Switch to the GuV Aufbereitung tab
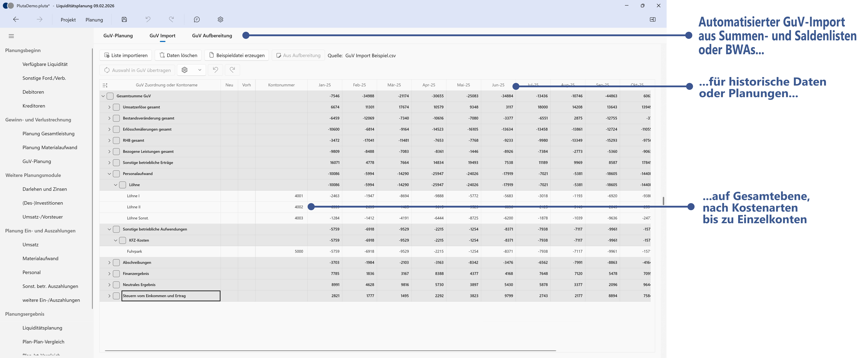 coord(212,35)
